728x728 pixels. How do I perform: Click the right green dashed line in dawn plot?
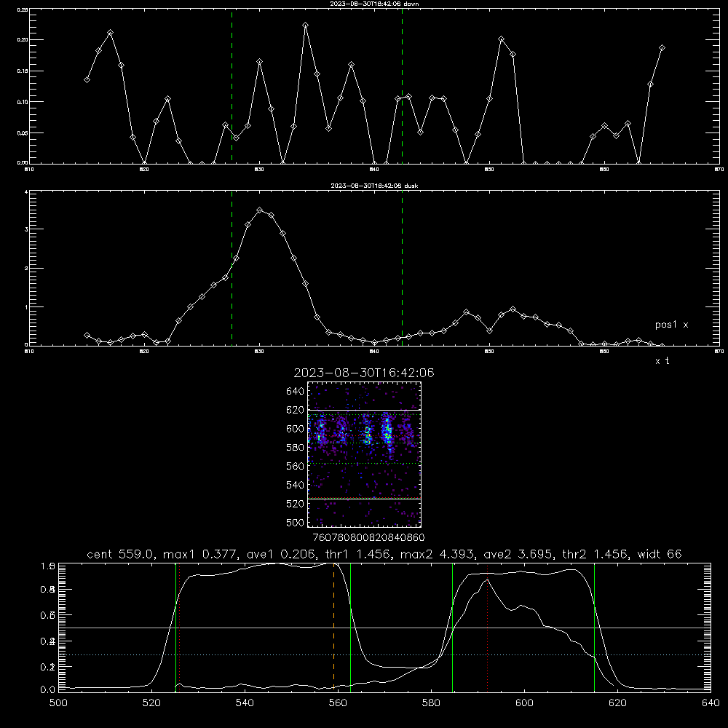click(x=402, y=86)
